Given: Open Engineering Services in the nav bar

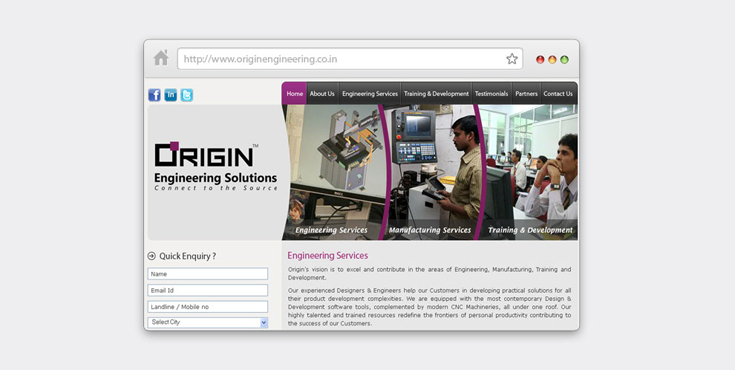Looking at the screenshot, I should point(370,93).
